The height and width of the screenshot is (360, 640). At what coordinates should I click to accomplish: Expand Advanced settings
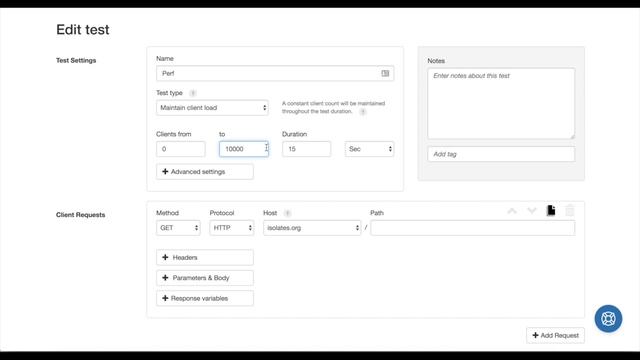[204, 172]
